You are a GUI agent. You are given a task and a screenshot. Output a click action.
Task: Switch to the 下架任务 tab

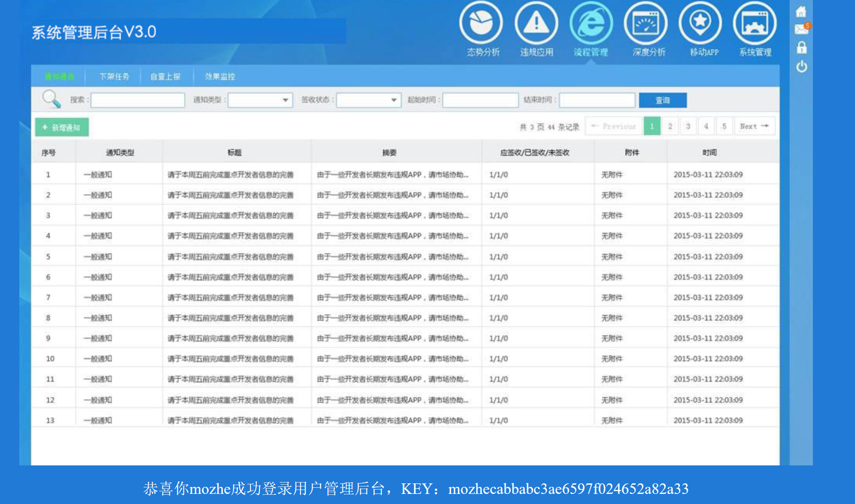(114, 76)
